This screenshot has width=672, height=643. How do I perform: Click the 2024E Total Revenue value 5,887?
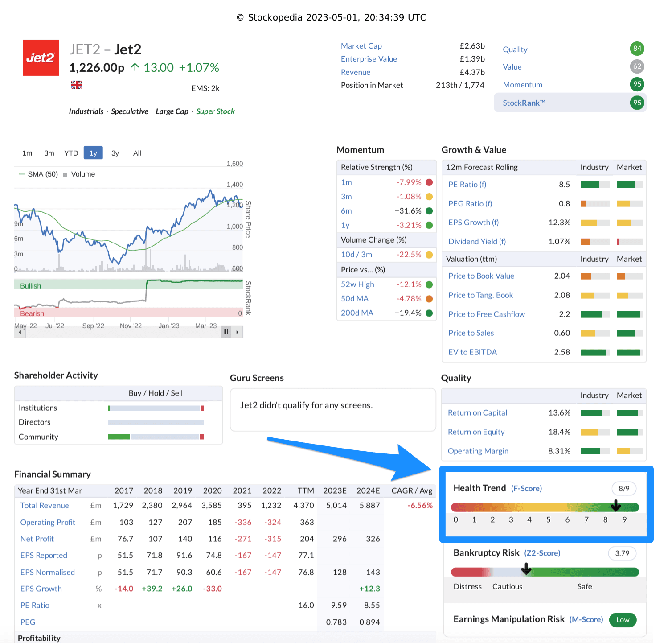point(370,506)
